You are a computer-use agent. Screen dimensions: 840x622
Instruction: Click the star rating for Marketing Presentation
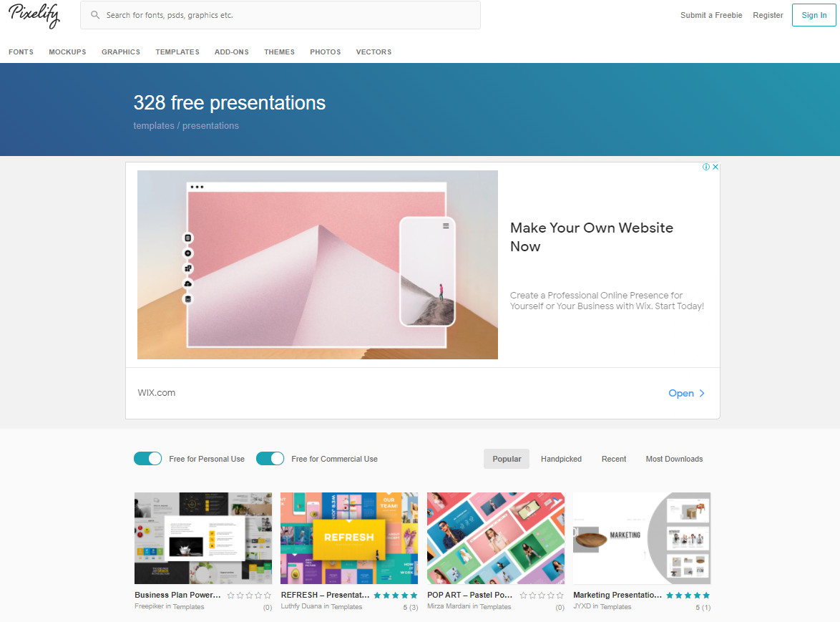pyautogui.click(x=688, y=596)
